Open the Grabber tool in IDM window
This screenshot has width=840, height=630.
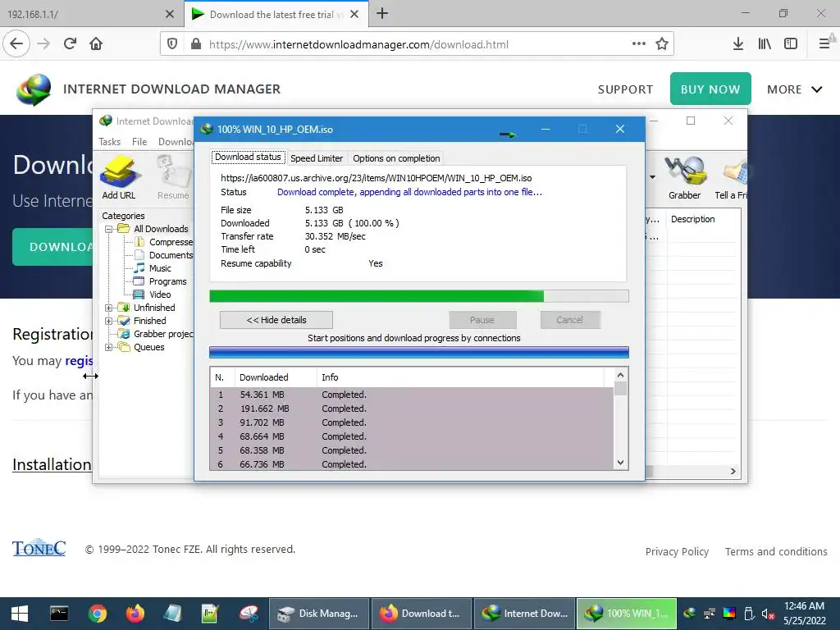click(685, 177)
